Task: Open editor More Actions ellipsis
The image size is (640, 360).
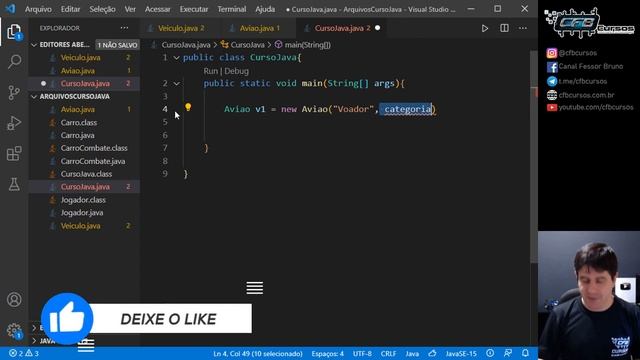Action: tap(523, 28)
